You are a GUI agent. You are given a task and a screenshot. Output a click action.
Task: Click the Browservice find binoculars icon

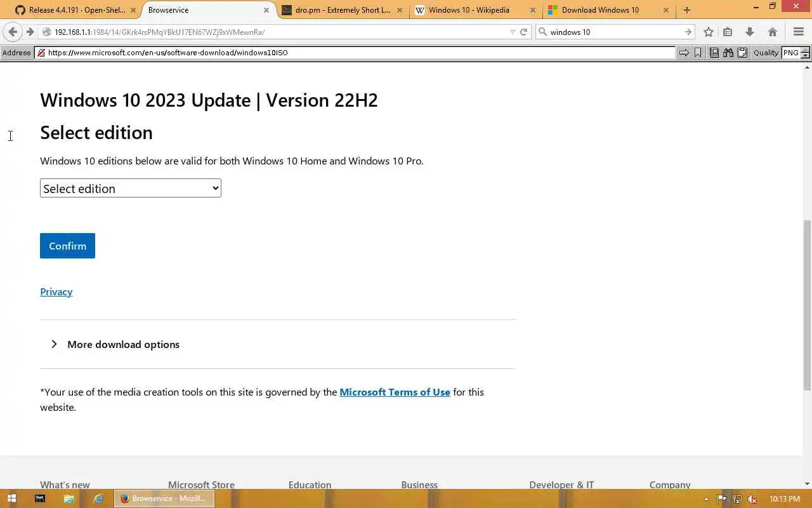point(728,53)
